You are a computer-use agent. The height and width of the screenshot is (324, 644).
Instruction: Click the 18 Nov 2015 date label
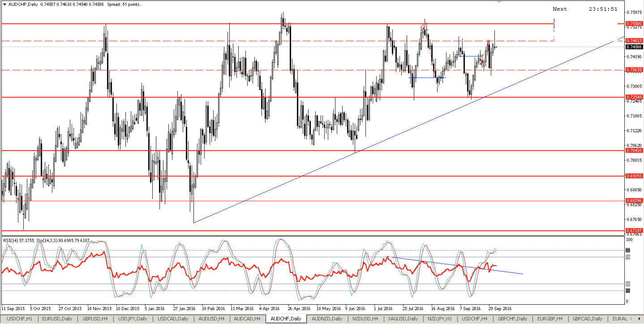[x=100, y=309]
